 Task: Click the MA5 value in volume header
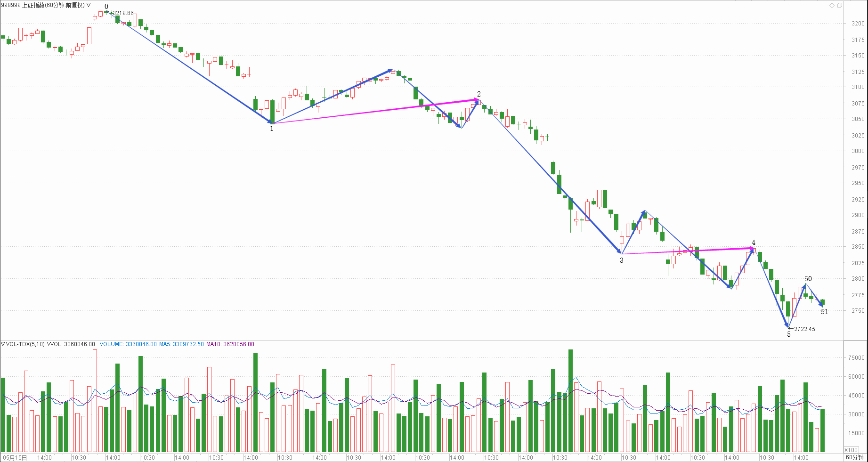[x=181, y=344]
